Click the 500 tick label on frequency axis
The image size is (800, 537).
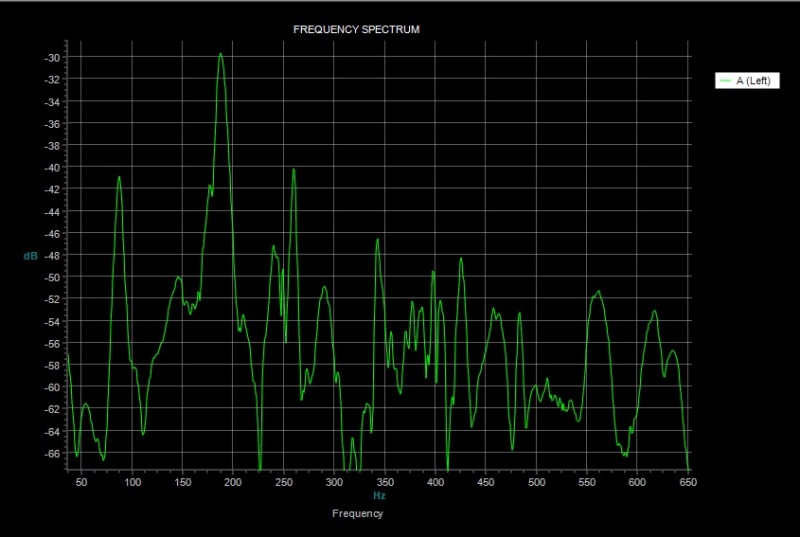click(x=536, y=481)
